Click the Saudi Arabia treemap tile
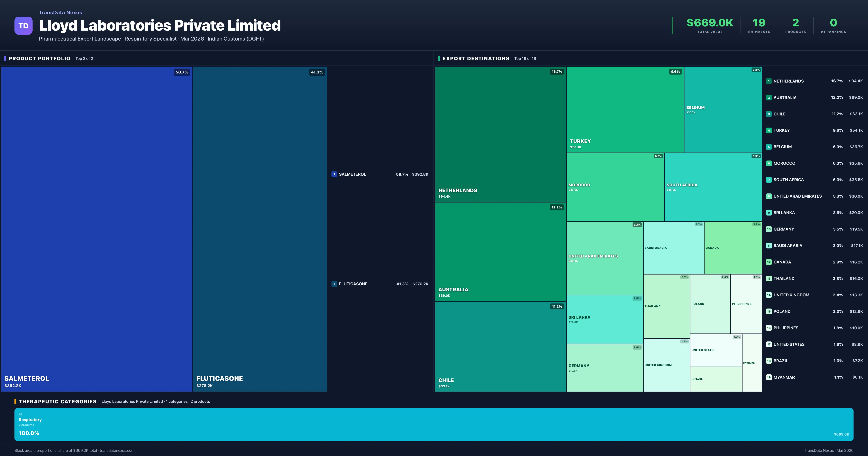Image resolution: width=868 pixels, height=456 pixels. (673, 248)
